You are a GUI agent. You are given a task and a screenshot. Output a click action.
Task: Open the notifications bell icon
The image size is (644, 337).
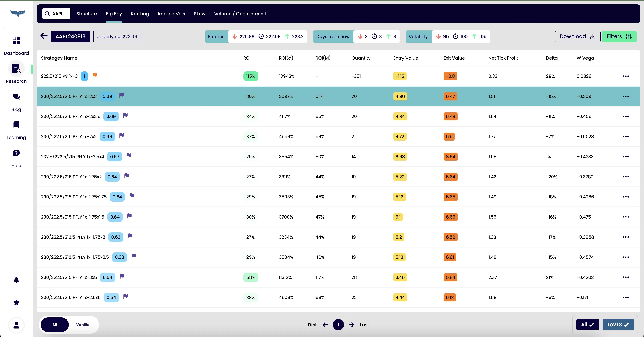16,279
